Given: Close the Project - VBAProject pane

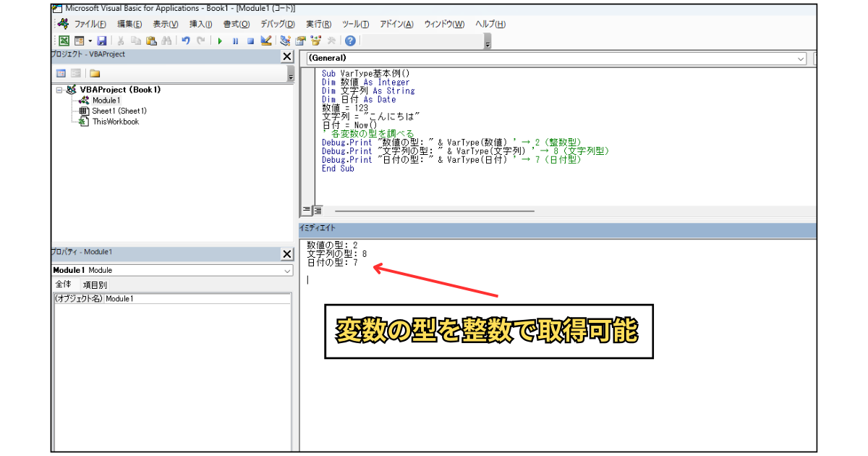Looking at the screenshot, I should pos(287,56).
